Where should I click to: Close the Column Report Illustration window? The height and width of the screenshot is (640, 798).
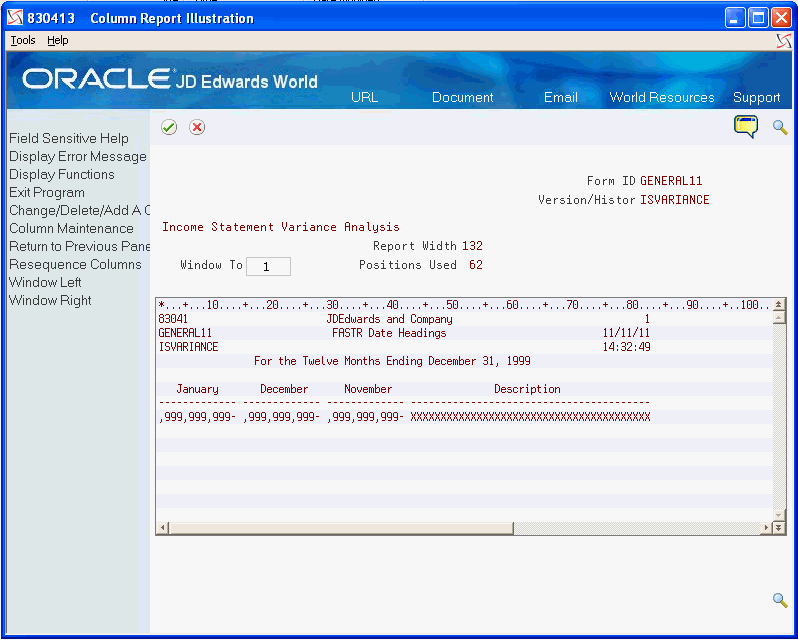[x=781, y=18]
